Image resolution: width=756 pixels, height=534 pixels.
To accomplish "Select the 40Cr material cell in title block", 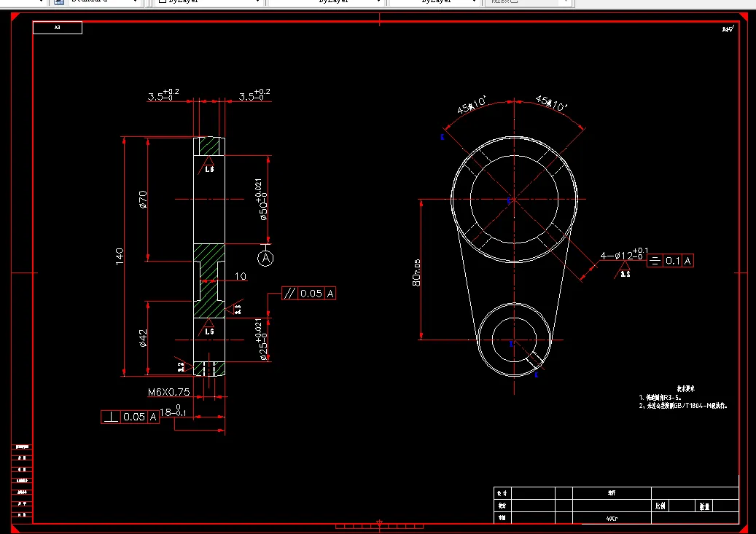I will tap(612, 518).
